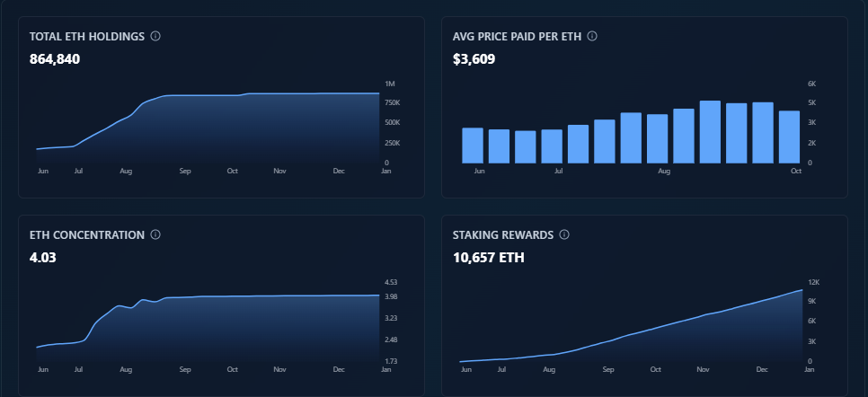Click Sep label on Total ETH Holdings axis
The width and height of the screenshot is (868, 397).
(x=185, y=170)
